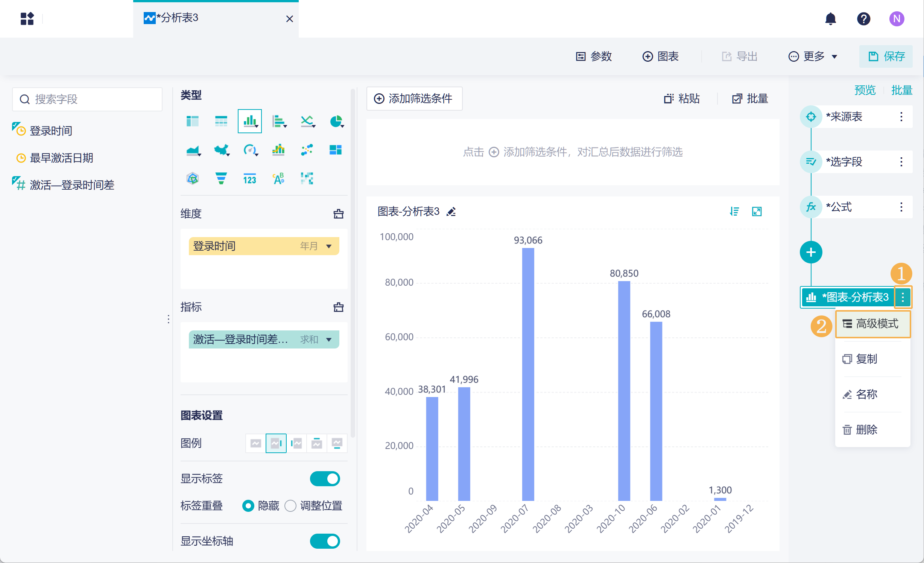Click the notification bell icon
This screenshot has height=563, width=924.
click(x=830, y=18)
